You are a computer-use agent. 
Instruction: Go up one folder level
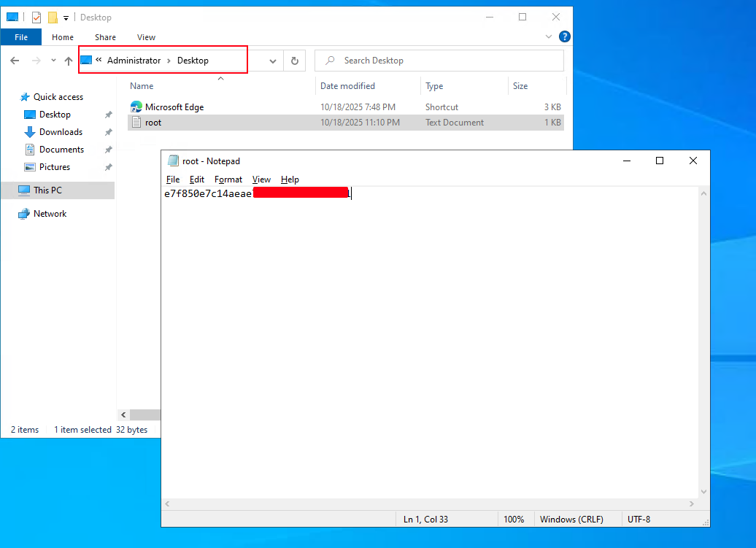click(69, 61)
